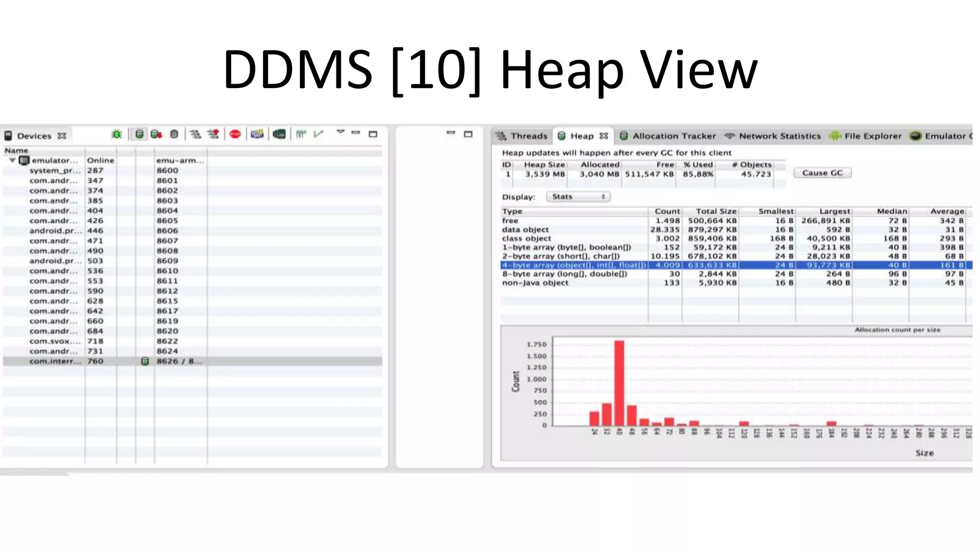The height and width of the screenshot is (551, 980).
Task: Maximize the empty middle panel
Action: [468, 134]
